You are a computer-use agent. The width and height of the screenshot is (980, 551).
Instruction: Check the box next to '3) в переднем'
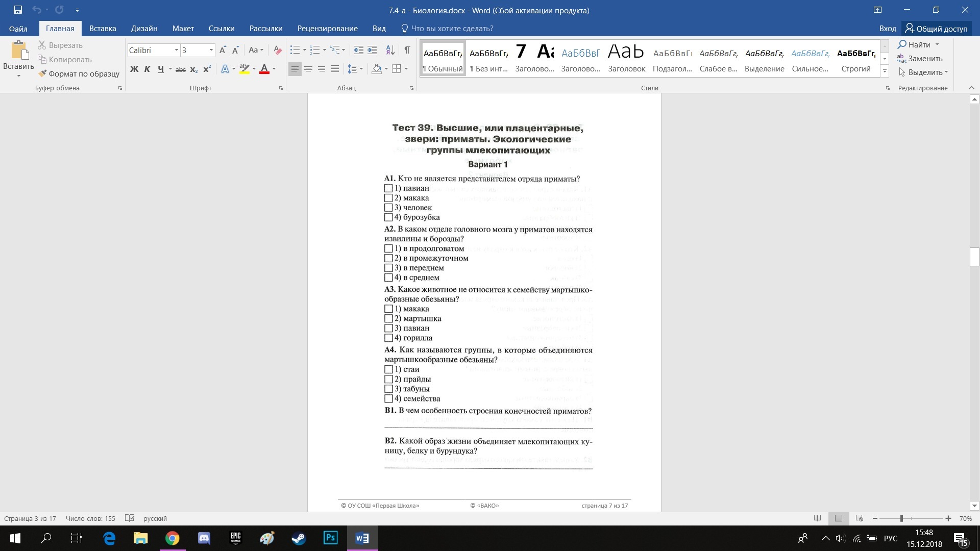coord(388,268)
